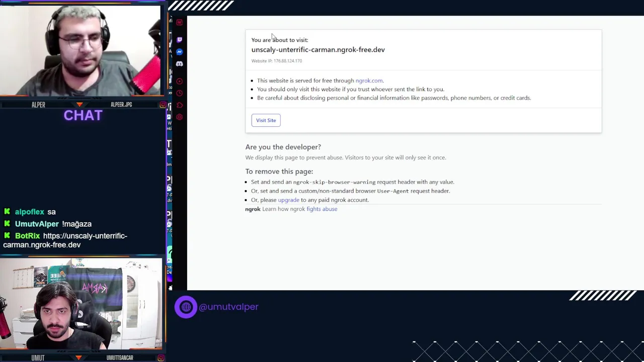The height and width of the screenshot is (362, 644).
Task: Click the upgrade link
Action: click(288, 200)
